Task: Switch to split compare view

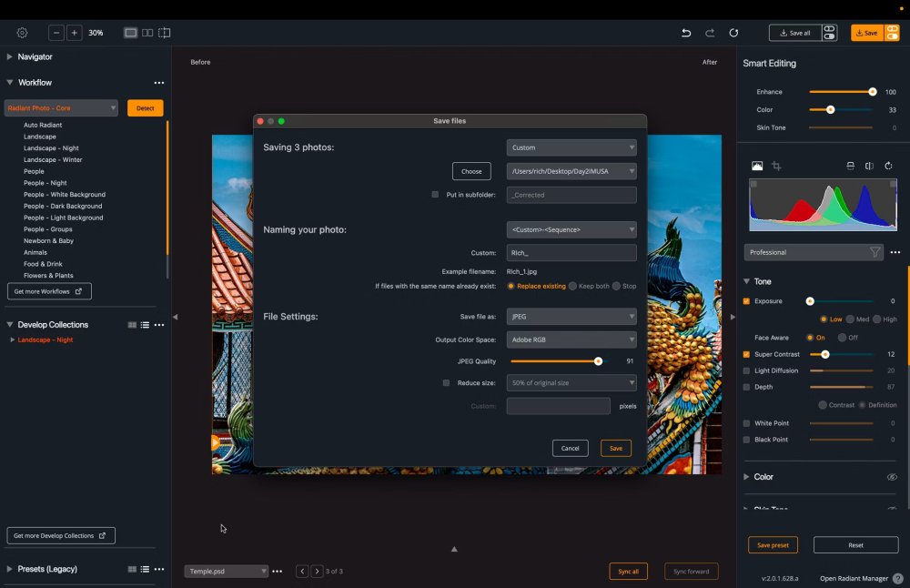Action: tap(164, 33)
